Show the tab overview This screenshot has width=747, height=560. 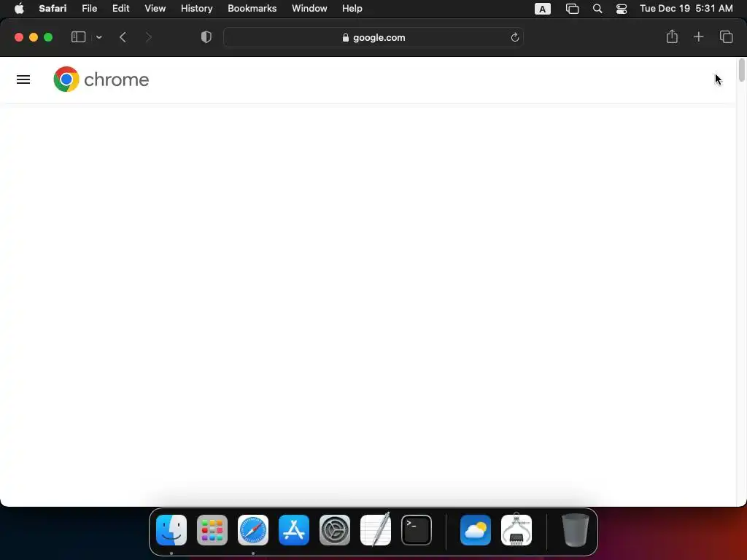pos(726,36)
